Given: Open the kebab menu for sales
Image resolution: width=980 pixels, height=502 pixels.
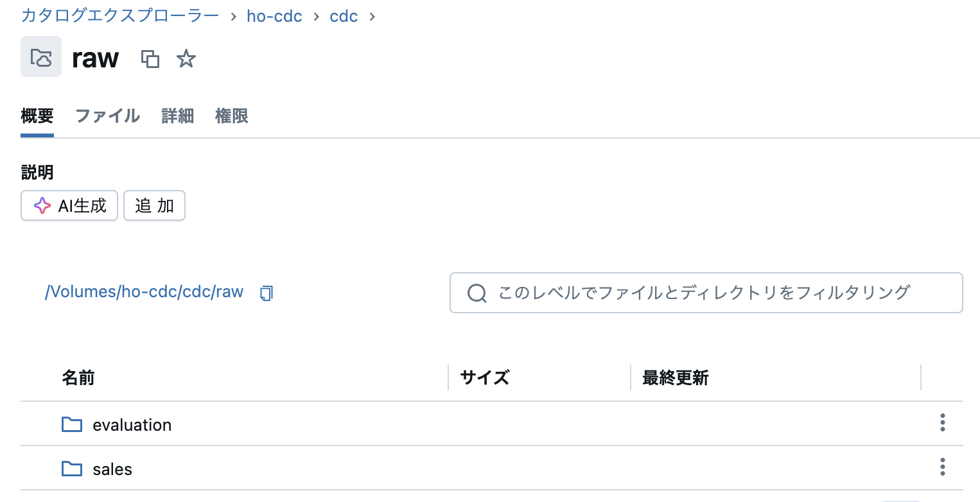Looking at the screenshot, I should click(x=942, y=467).
